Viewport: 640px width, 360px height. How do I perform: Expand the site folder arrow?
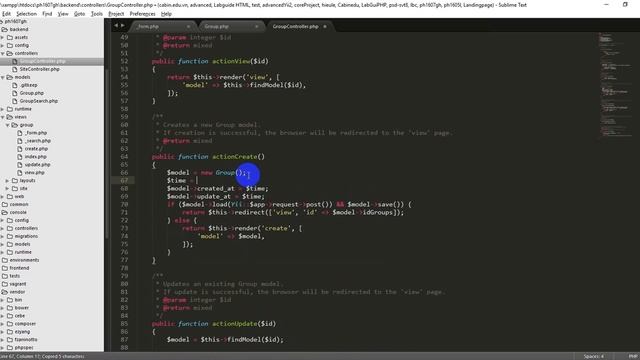(x=8, y=189)
